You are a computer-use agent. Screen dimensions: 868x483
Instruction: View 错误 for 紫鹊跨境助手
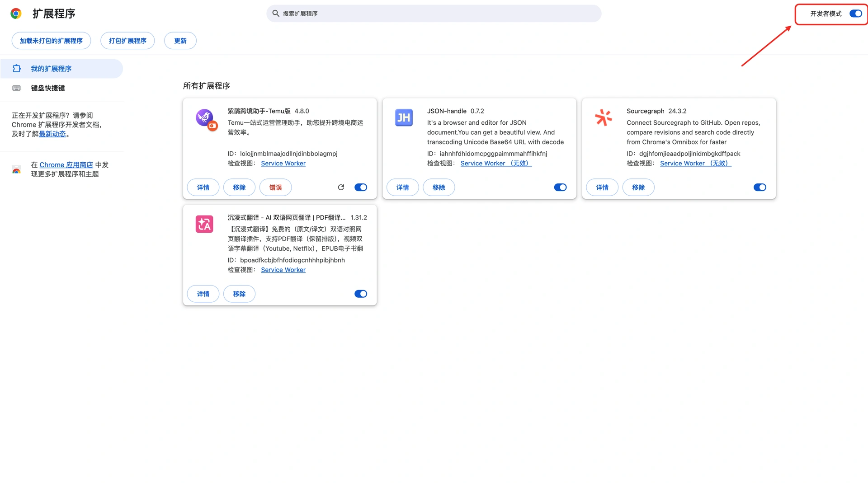(x=276, y=188)
